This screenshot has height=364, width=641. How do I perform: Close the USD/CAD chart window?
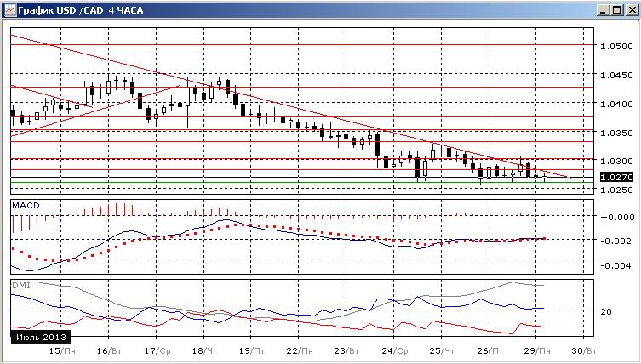[x=631, y=10]
